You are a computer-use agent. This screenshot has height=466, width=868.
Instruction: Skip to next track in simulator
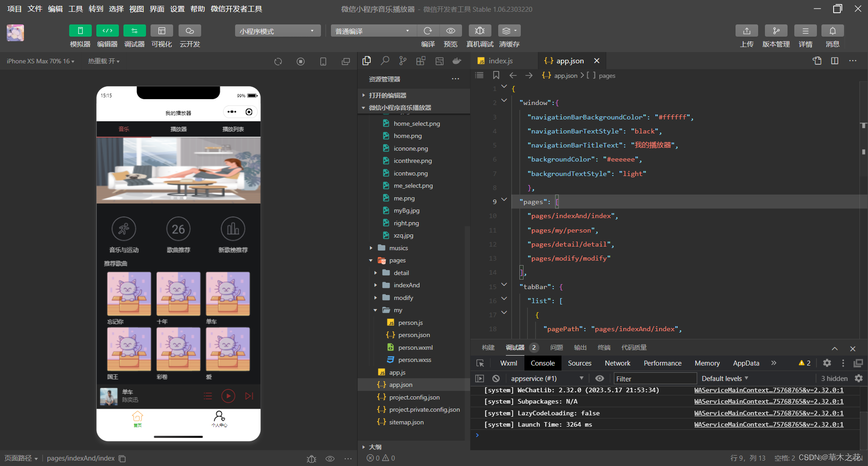(x=249, y=396)
